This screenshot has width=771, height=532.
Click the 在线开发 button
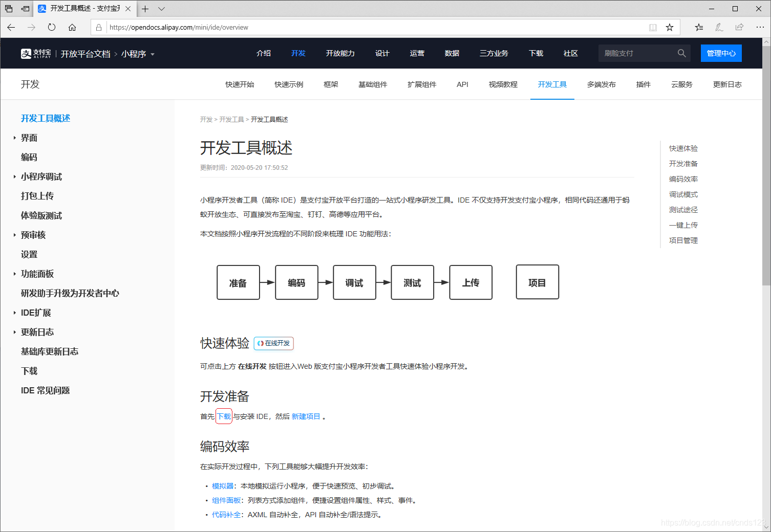point(274,343)
